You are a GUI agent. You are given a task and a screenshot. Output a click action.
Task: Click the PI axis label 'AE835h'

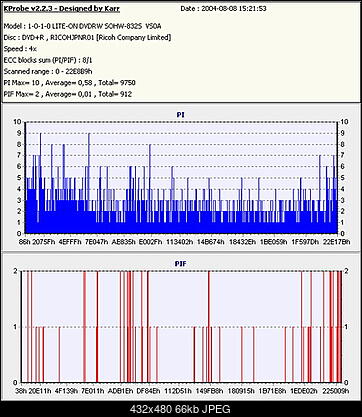(124, 242)
